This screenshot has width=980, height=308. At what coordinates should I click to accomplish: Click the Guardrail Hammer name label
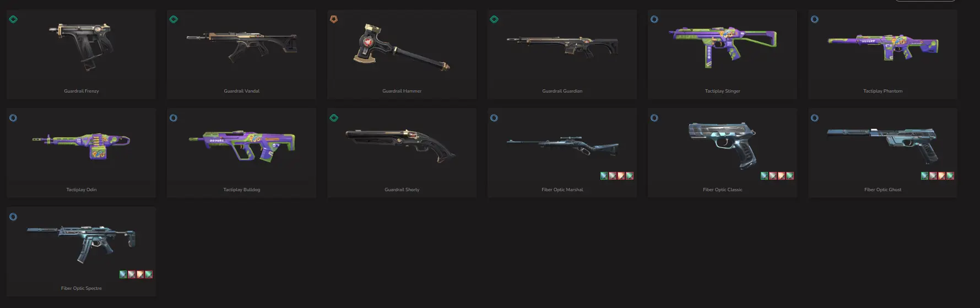pyautogui.click(x=402, y=91)
